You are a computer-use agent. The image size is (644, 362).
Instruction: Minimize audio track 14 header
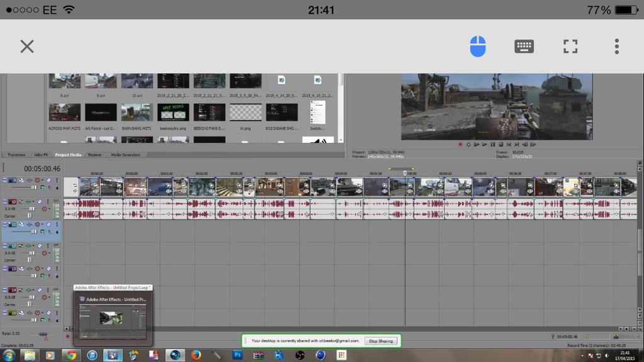point(5,290)
